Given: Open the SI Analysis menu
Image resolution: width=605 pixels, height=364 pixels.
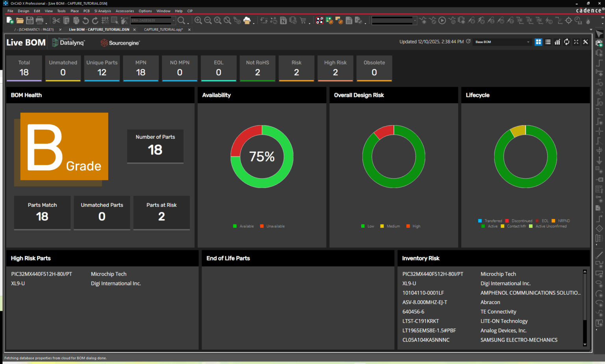Looking at the screenshot, I should tap(103, 11).
